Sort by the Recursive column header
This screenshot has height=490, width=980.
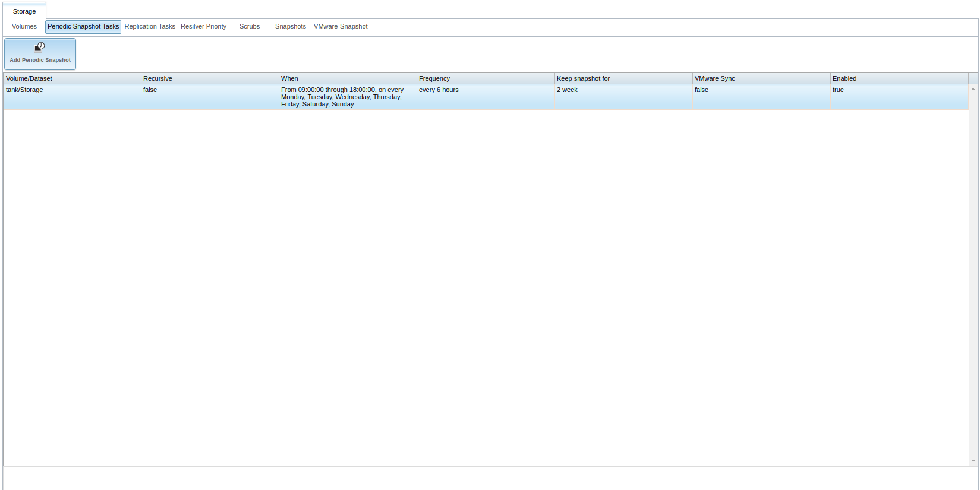(x=210, y=78)
